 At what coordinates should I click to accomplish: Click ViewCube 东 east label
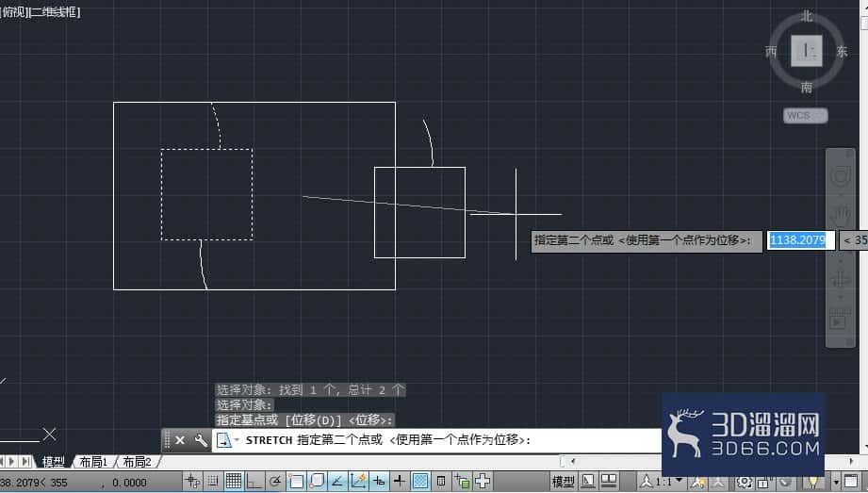842,52
